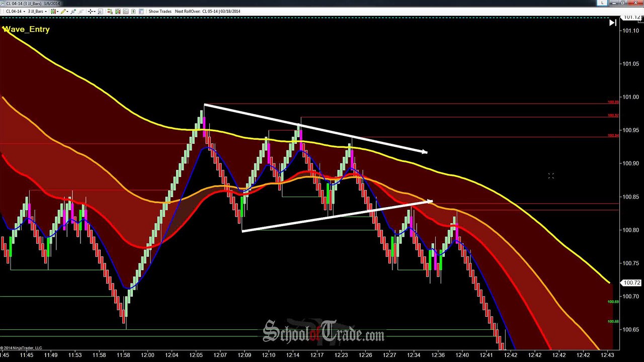Click the 100.80 price axis label

pyautogui.click(x=630, y=230)
